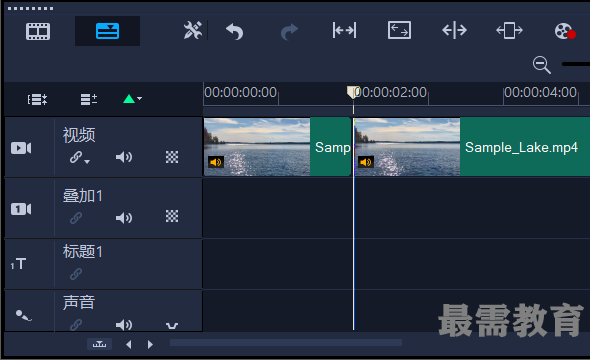Open ripple editing dropdown on 视频 track
The width and height of the screenshot is (590, 360).
[80, 157]
